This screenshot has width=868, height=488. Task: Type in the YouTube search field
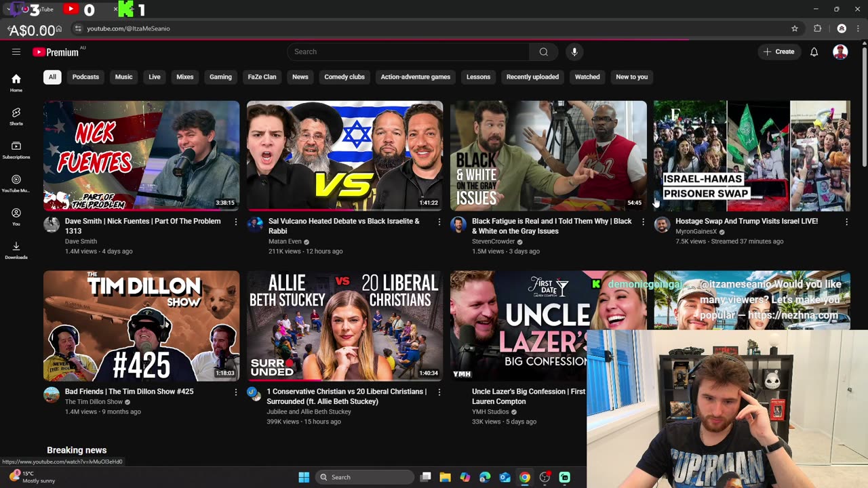point(407,52)
